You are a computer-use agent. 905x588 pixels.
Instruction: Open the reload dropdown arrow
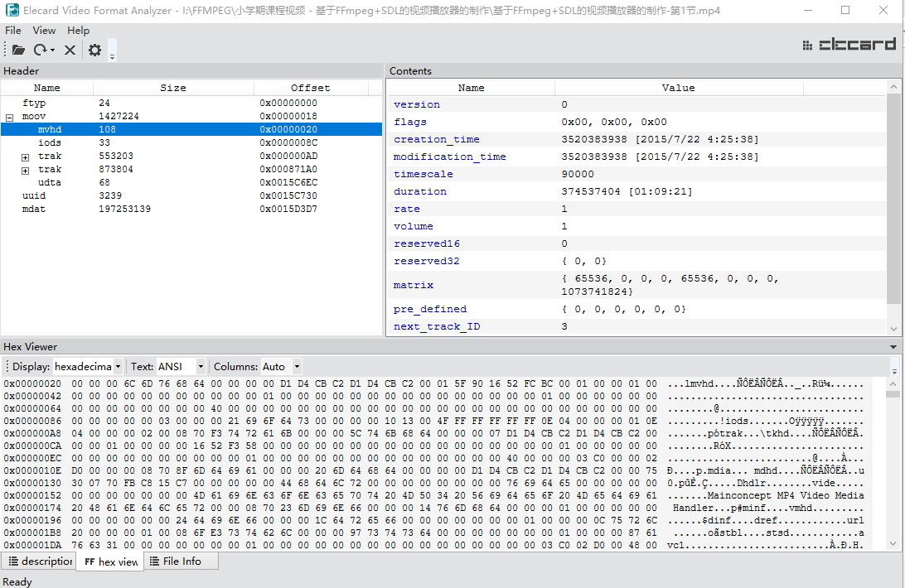pyautogui.click(x=52, y=51)
